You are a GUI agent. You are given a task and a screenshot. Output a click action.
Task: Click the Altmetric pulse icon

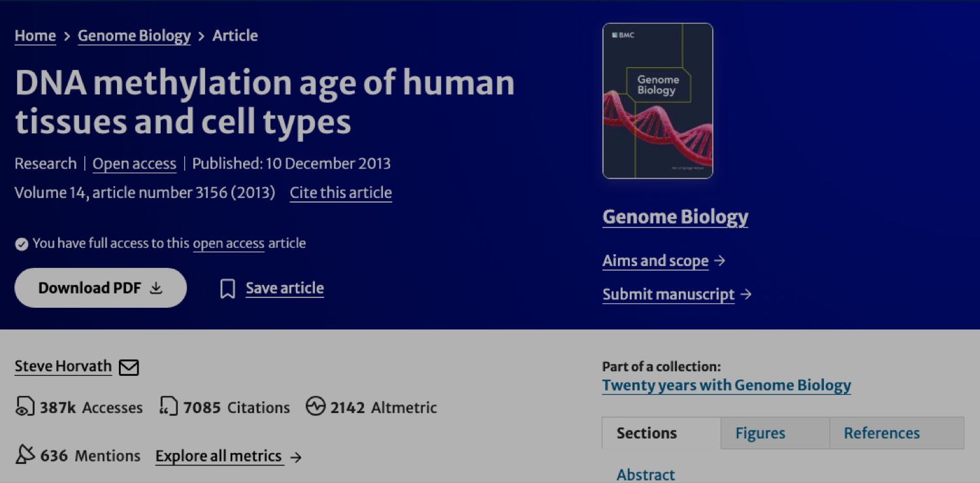click(x=316, y=407)
